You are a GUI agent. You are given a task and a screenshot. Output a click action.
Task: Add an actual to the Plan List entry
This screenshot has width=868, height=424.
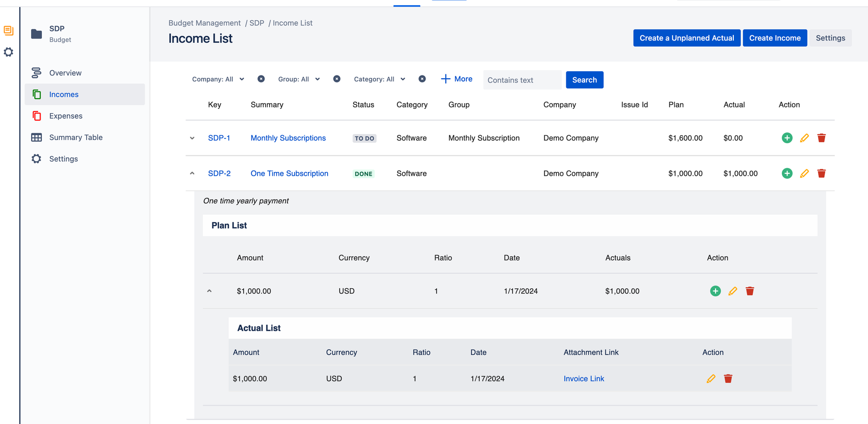click(x=715, y=291)
